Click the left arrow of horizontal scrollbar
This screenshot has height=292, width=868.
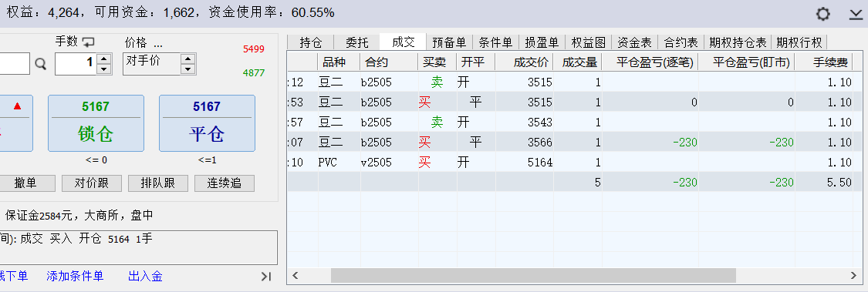pos(296,275)
